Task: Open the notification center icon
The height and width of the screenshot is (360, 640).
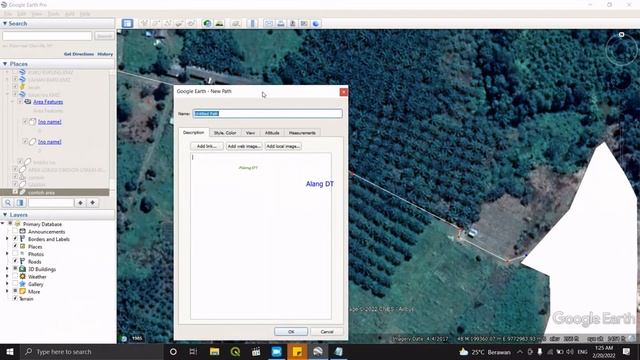Action: coord(626,351)
